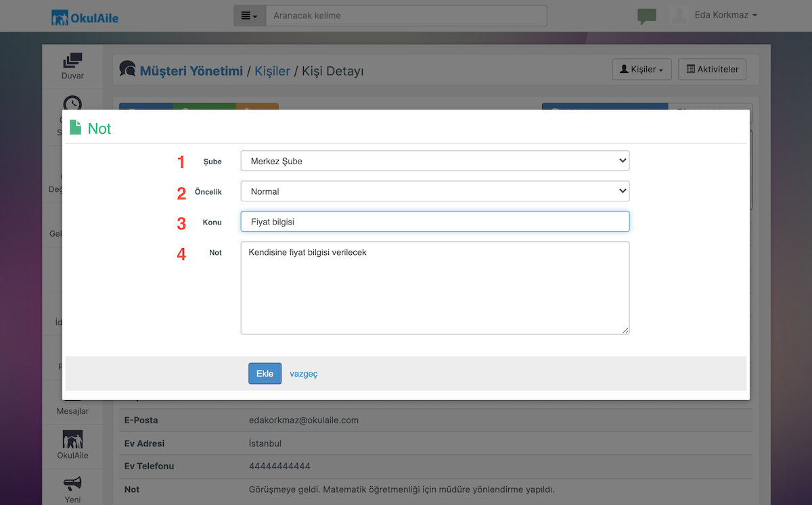This screenshot has width=812, height=505.
Task: Click the Konu field containing Fiyat bilgisi
Action: coord(435,222)
